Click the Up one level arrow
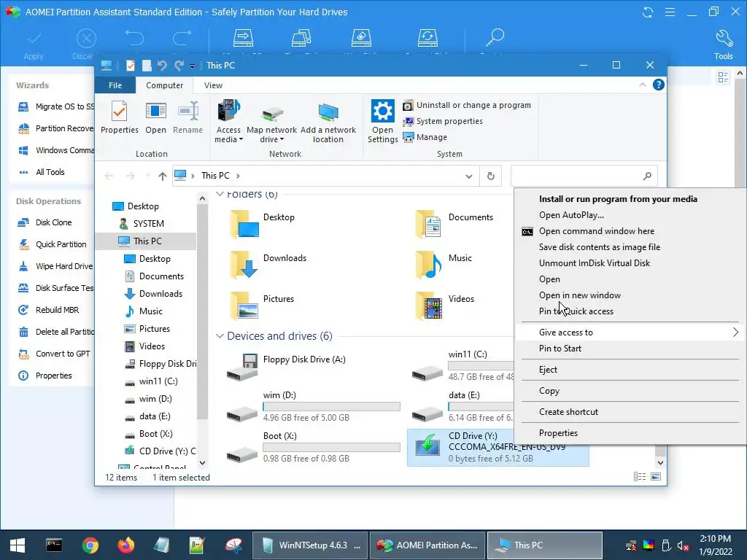This screenshot has height=560, width=747. 163,176
